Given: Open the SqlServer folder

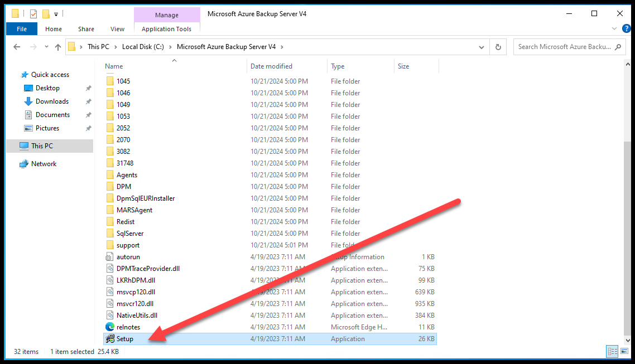Looking at the screenshot, I should coord(129,234).
